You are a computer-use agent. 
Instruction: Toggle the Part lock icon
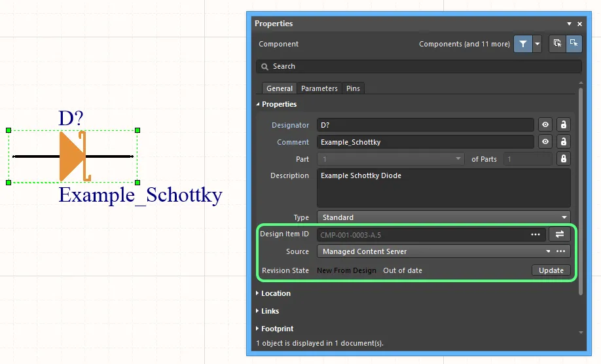pyautogui.click(x=564, y=158)
